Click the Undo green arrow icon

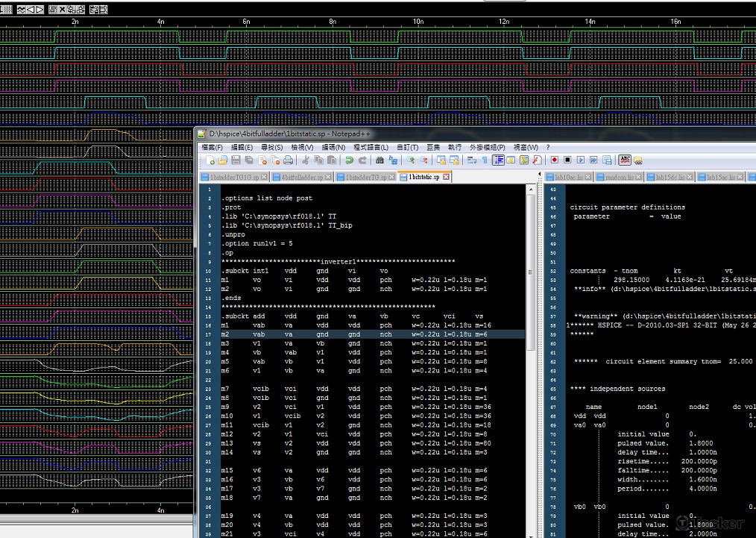click(349, 160)
